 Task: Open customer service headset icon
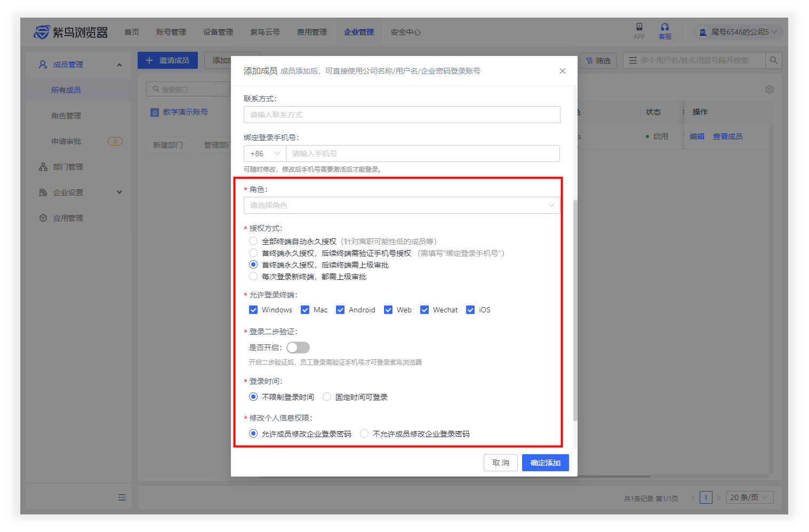tap(664, 27)
